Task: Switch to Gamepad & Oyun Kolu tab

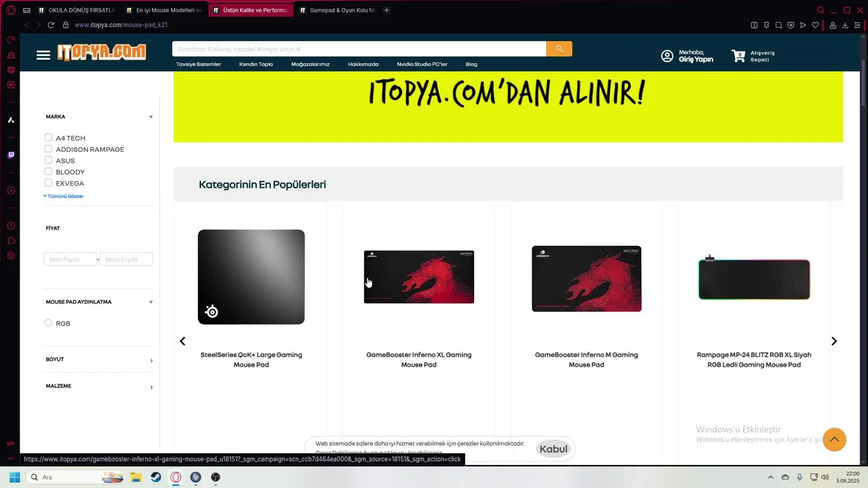Action: click(x=337, y=10)
